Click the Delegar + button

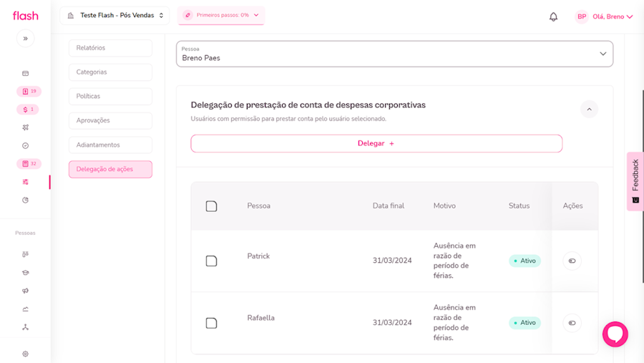click(x=376, y=143)
